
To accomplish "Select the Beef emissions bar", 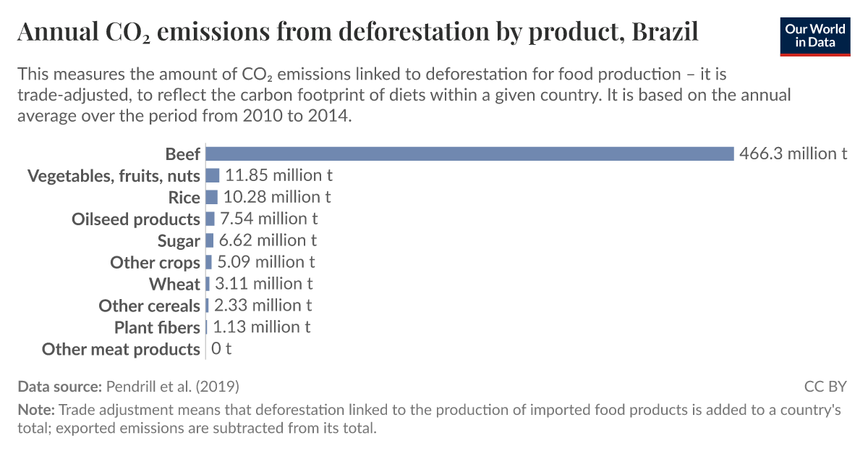I will (x=470, y=154).
